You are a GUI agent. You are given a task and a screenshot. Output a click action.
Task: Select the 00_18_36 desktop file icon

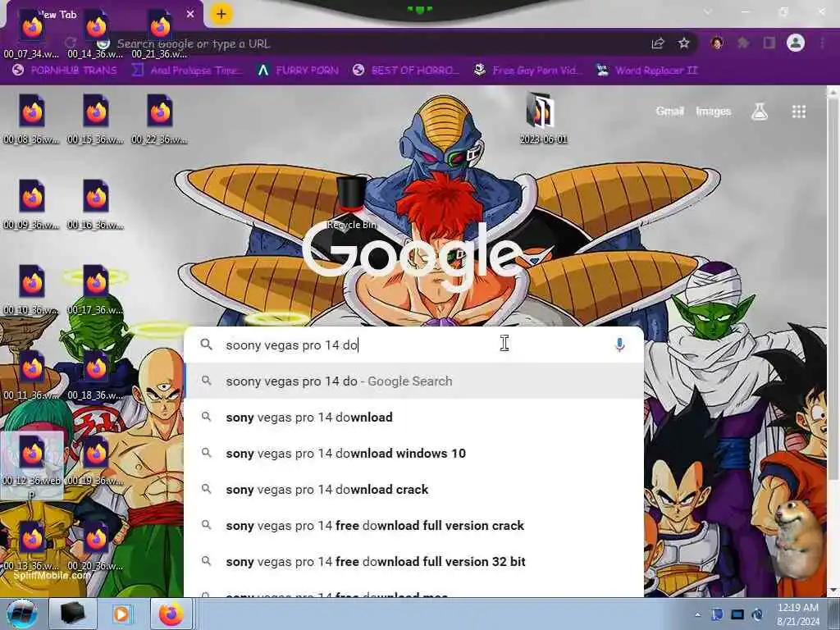pyautogui.click(x=96, y=374)
